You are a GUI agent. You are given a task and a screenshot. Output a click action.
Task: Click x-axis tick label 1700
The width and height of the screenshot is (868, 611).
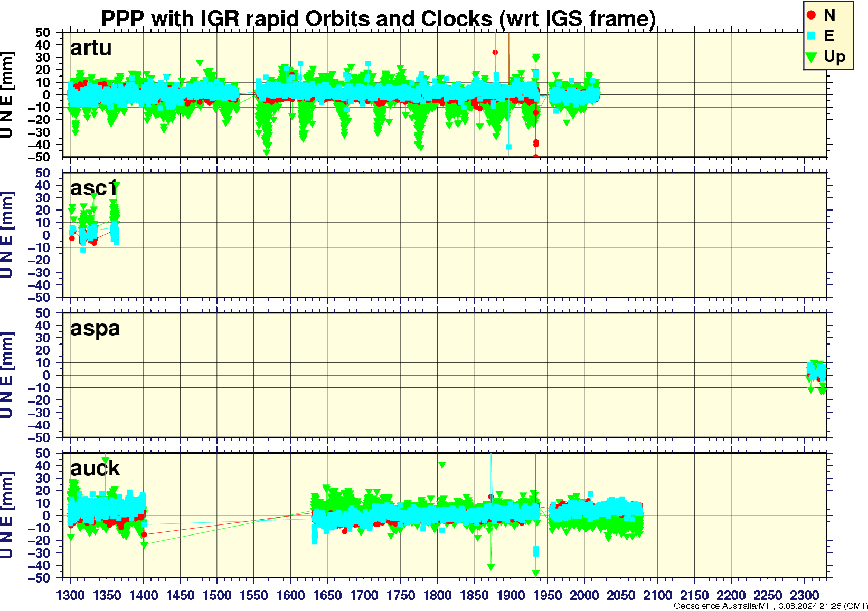[364, 595]
